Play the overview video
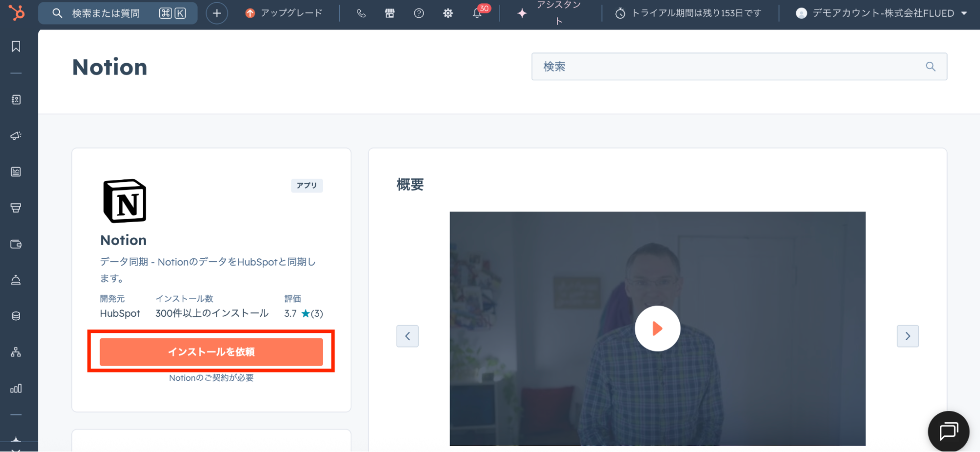Screen dimensions: 980x452 pos(657,328)
